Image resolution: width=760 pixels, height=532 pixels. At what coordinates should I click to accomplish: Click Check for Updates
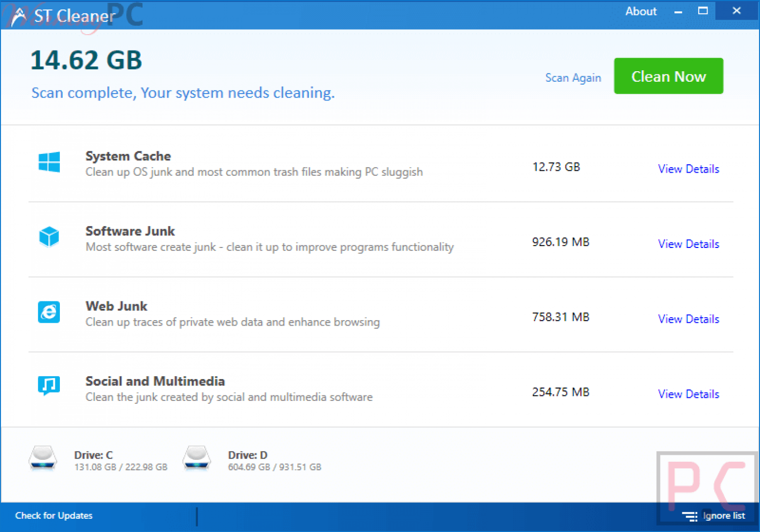click(54, 516)
